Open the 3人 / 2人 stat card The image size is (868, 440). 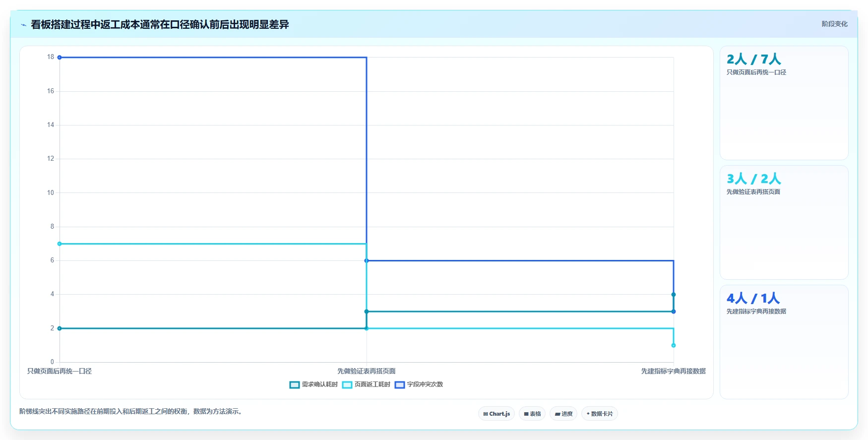tap(784, 223)
